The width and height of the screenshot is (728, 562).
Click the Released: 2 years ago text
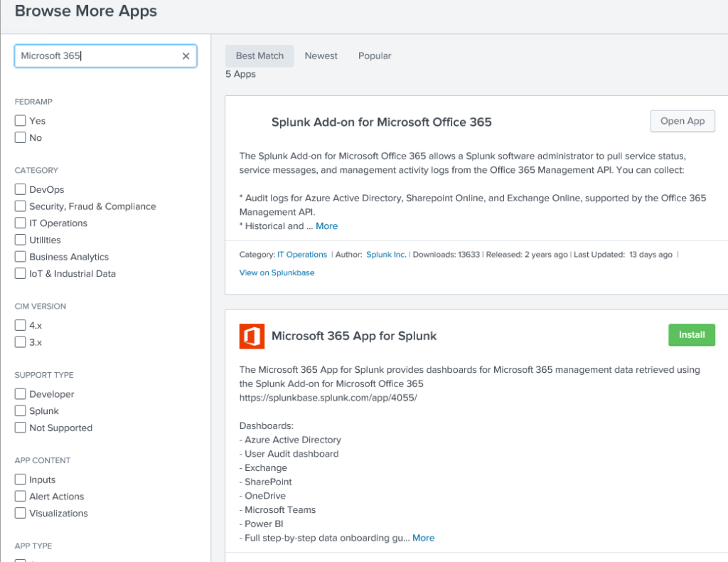[x=527, y=255]
